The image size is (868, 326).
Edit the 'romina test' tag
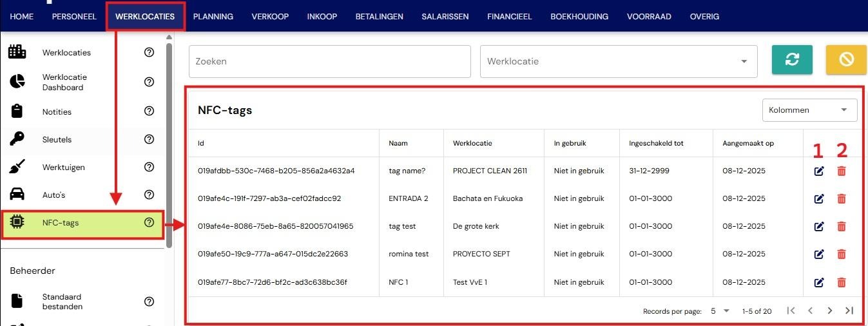tap(819, 254)
